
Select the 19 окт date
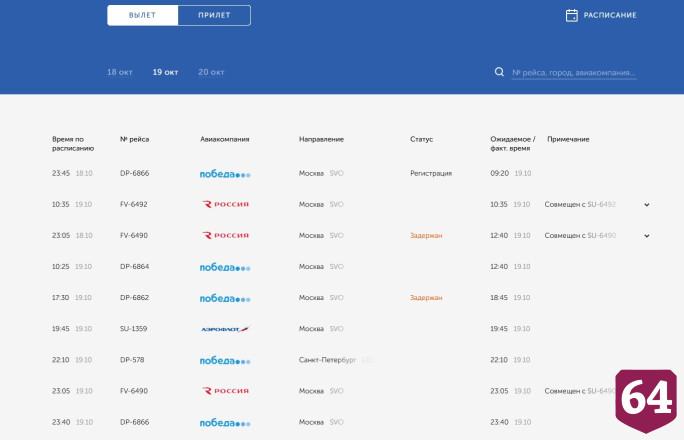(165, 72)
